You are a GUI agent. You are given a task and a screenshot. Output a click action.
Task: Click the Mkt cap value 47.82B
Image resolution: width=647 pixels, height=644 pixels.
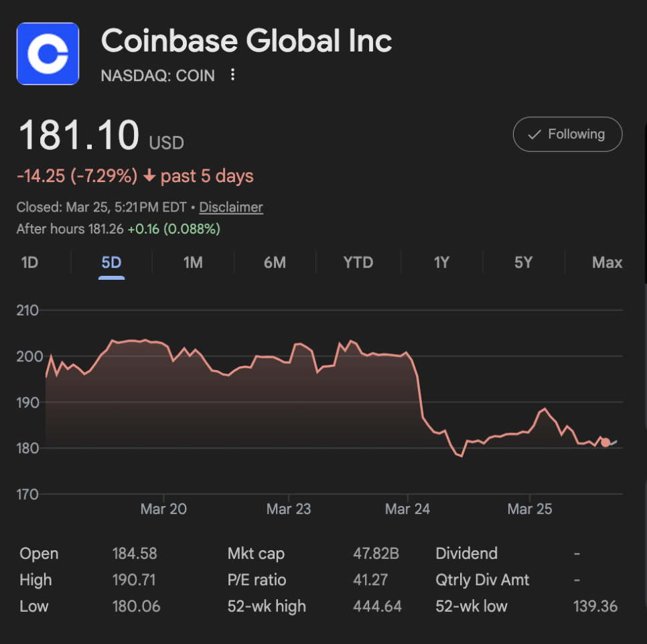tap(376, 554)
